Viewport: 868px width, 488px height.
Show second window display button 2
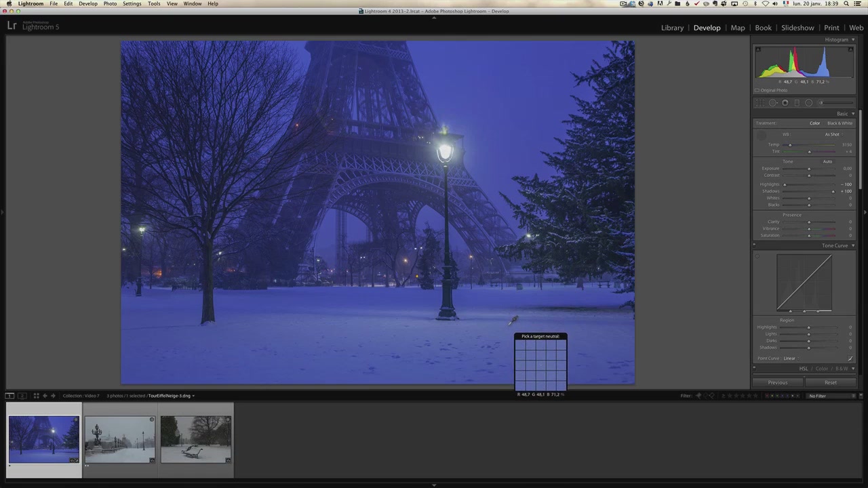[x=22, y=396]
